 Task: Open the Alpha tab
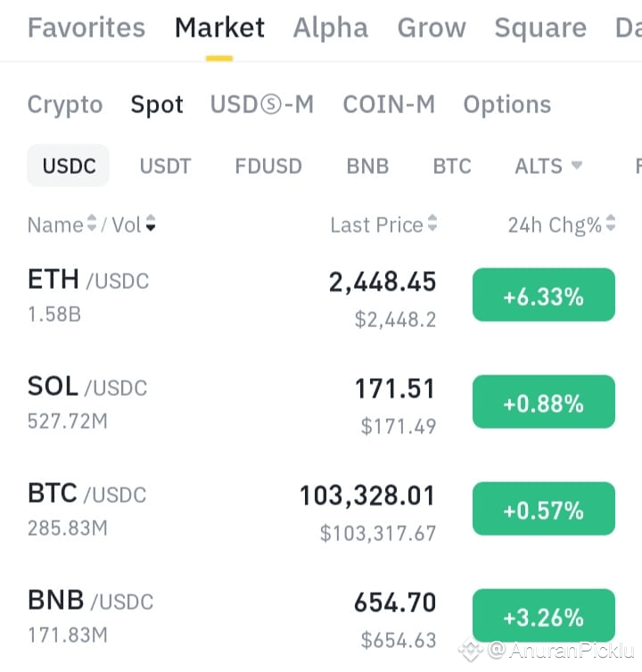click(x=330, y=28)
